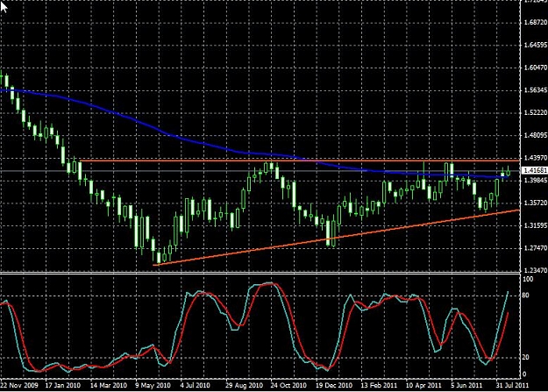
Task: Click the 14 Mar 2010 date label
Action: pos(109,385)
